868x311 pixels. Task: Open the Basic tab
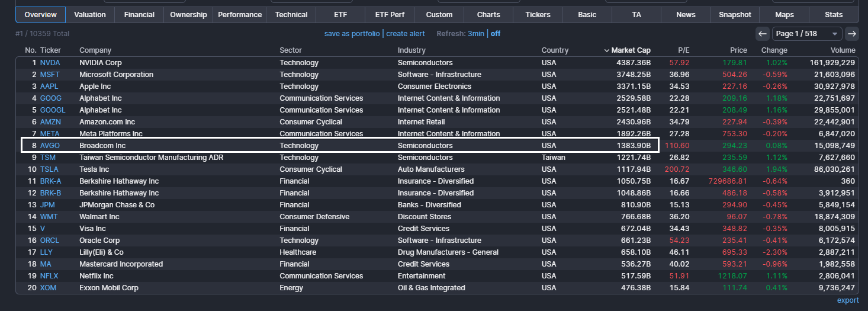click(587, 15)
